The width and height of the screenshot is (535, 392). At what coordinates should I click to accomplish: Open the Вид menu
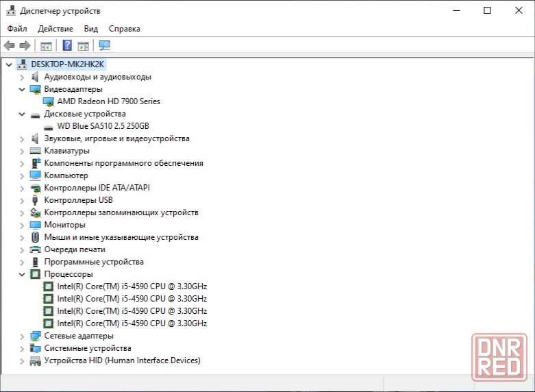[x=90, y=29]
